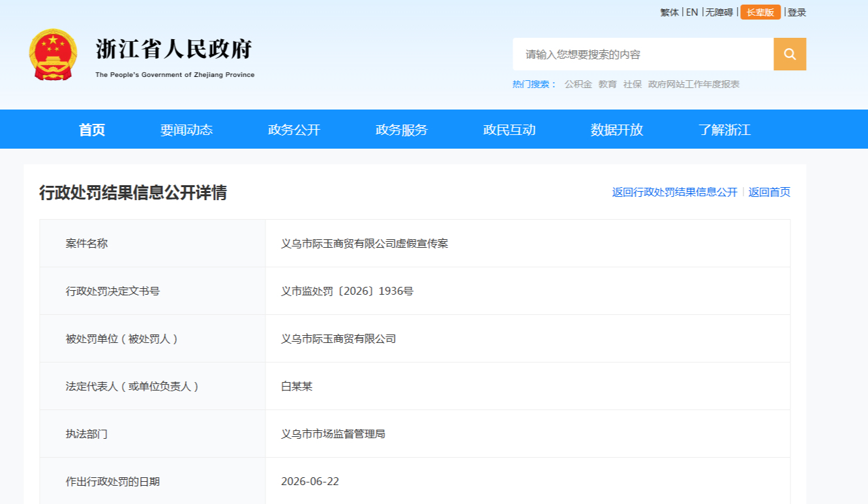Click the 法定代表人（或单位负责人） label
Screen dimensions: 868x504
(132, 386)
